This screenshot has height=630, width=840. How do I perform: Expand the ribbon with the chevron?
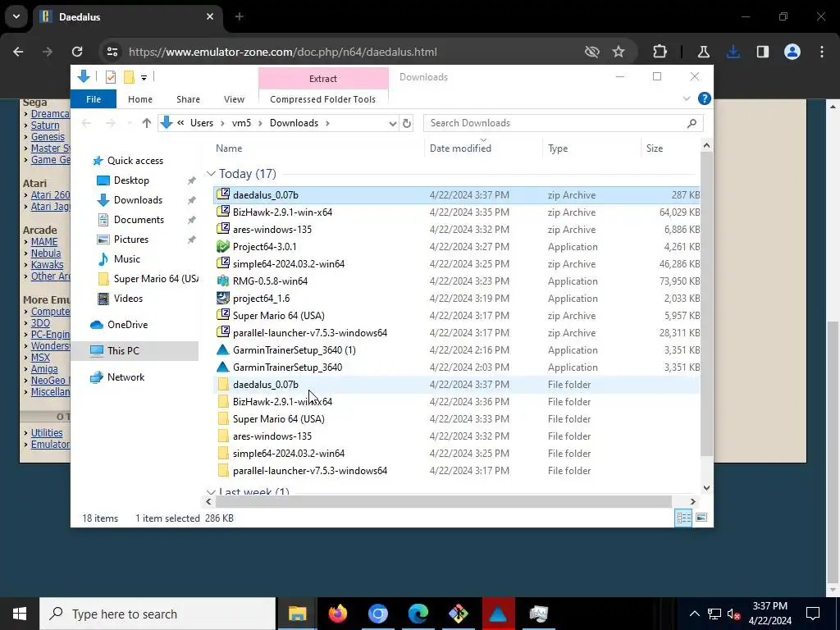tap(687, 98)
